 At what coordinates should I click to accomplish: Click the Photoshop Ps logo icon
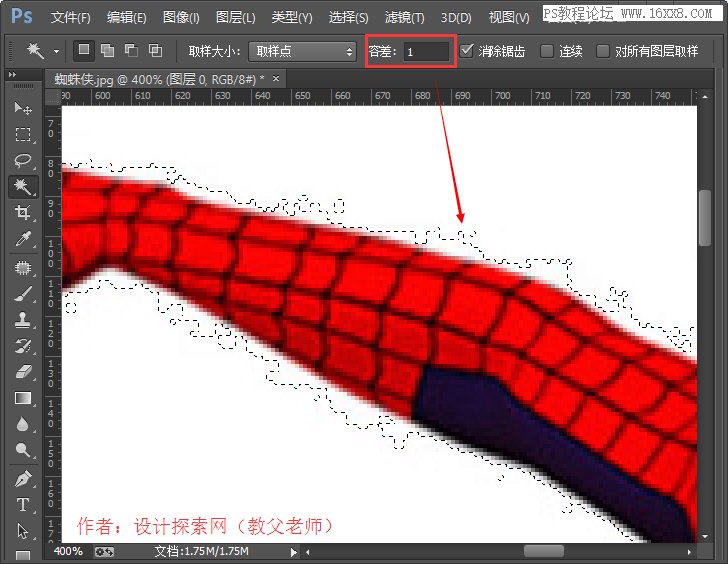coord(22,16)
